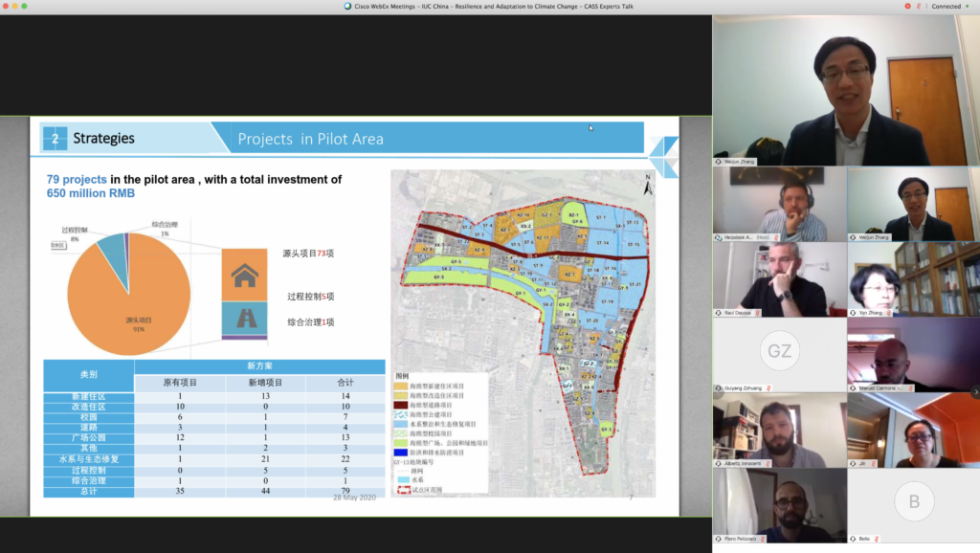980x553 pixels.
Task: Click the B avatar for Bella
Action: 912,501
